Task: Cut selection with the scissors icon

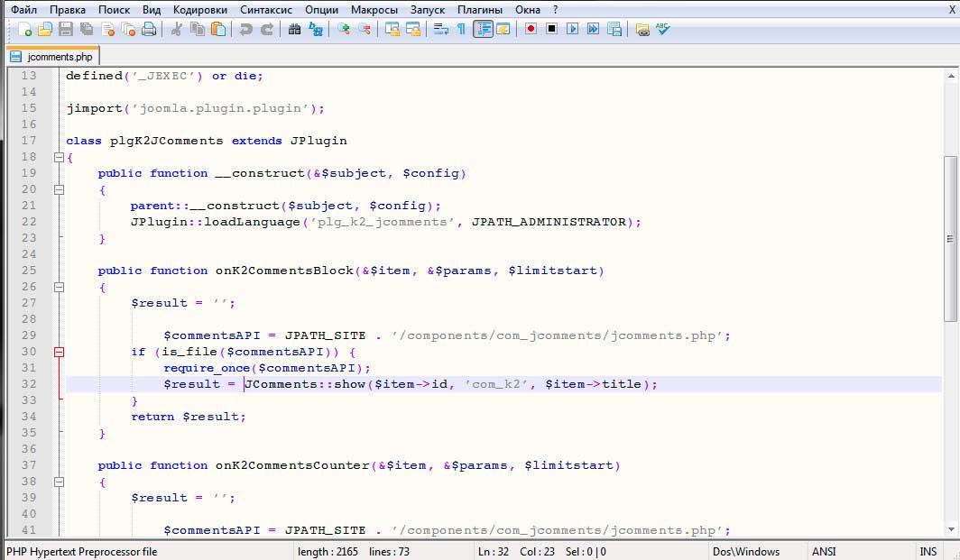Action: (176, 29)
